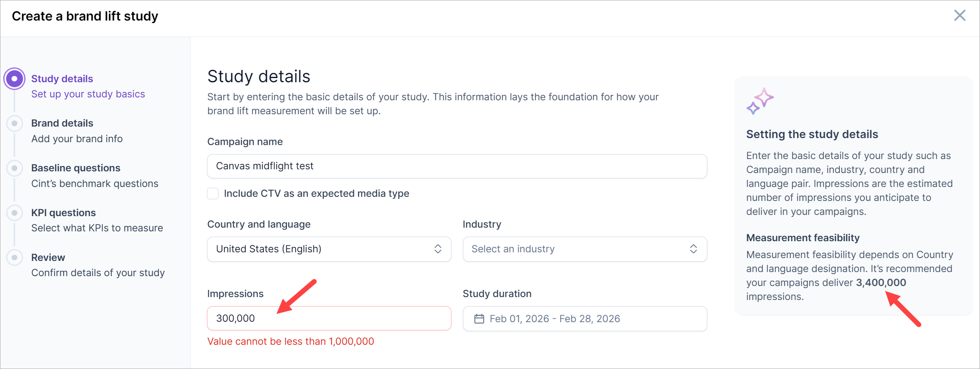The image size is (980, 369).
Task: Click the calendar icon in Study duration
Action: (479, 319)
